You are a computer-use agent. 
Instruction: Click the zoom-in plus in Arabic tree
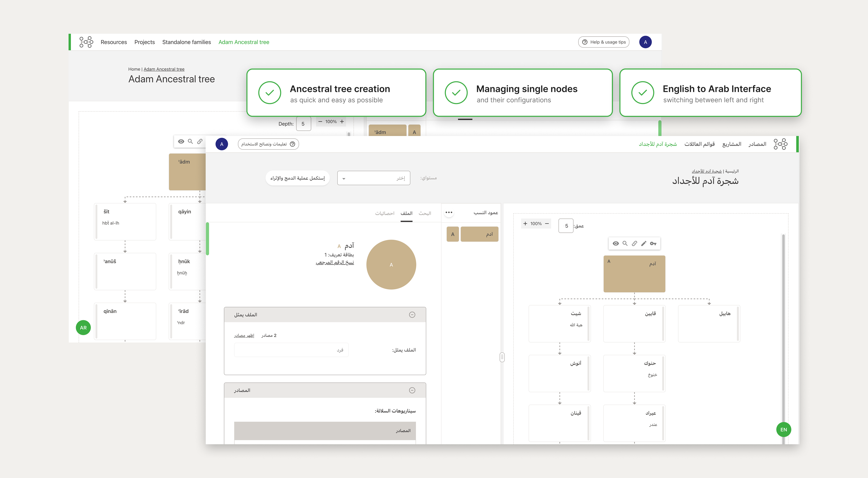pyautogui.click(x=525, y=224)
